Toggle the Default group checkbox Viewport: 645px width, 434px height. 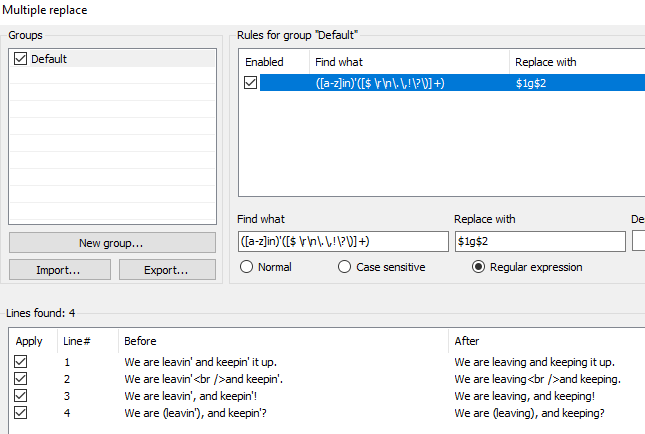pos(21,59)
